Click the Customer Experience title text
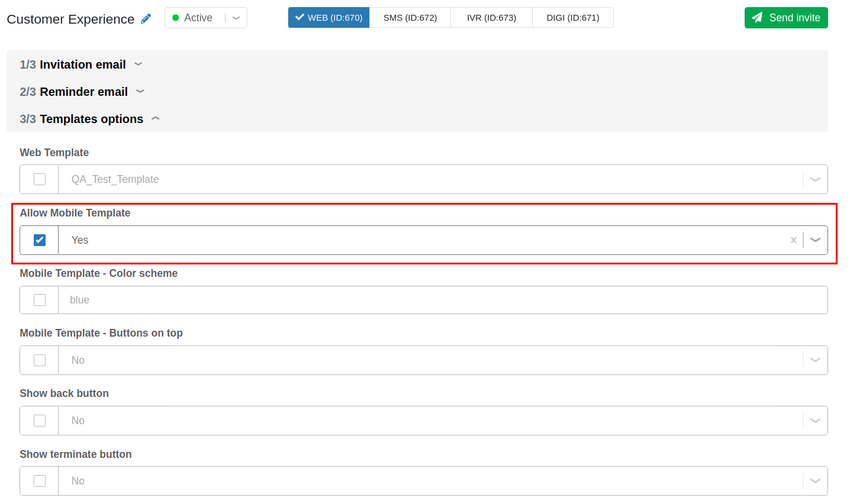Image resolution: width=850 pixels, height=504 pixels. click(x=70, y=19)
